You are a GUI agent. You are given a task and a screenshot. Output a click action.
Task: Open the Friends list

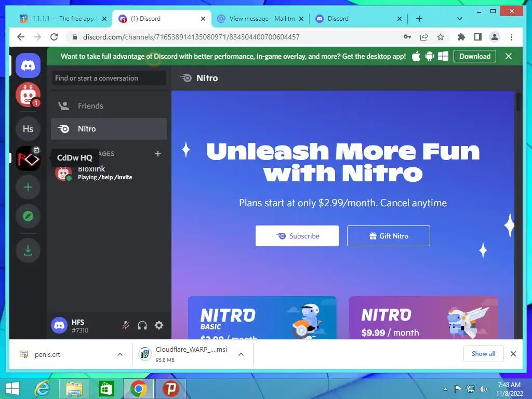click(109, 106)
